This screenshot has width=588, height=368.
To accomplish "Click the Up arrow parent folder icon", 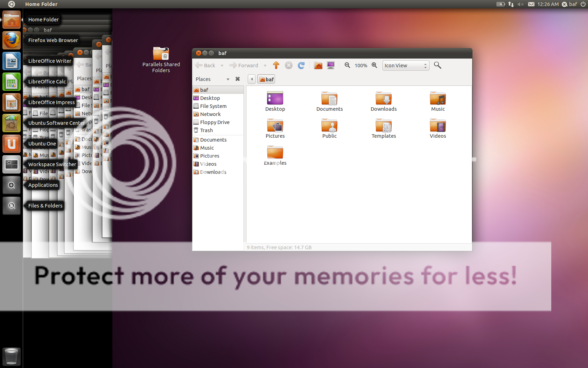I will tap(276, 65).
